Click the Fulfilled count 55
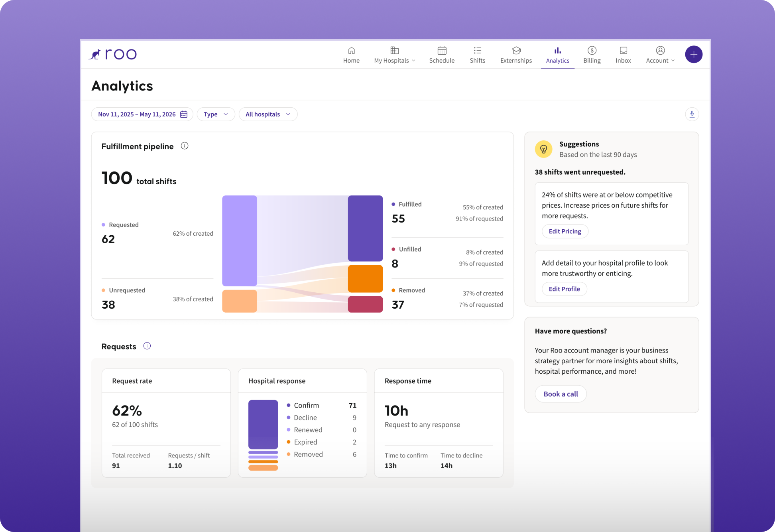 pos(398,219)
